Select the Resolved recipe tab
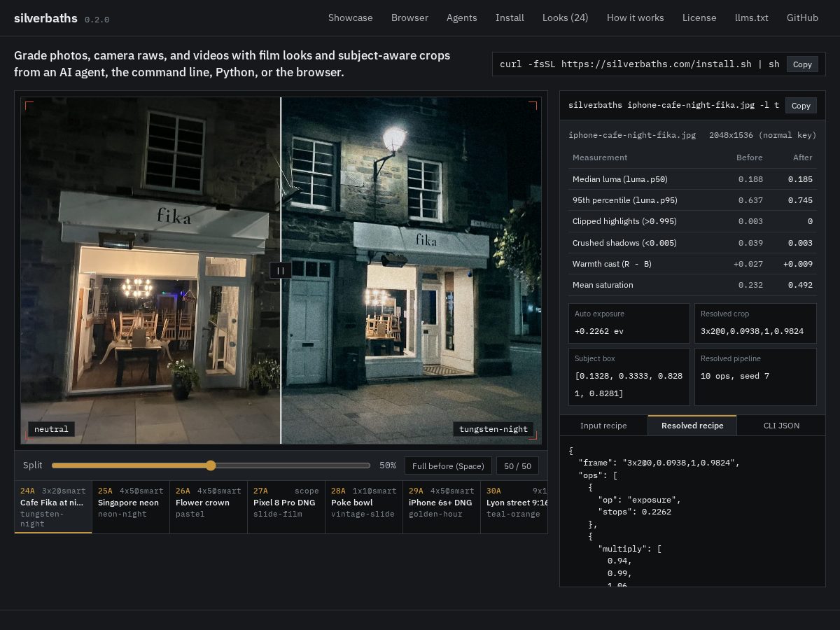The height and width of the screenshot is (630, 840). [692, 426]
